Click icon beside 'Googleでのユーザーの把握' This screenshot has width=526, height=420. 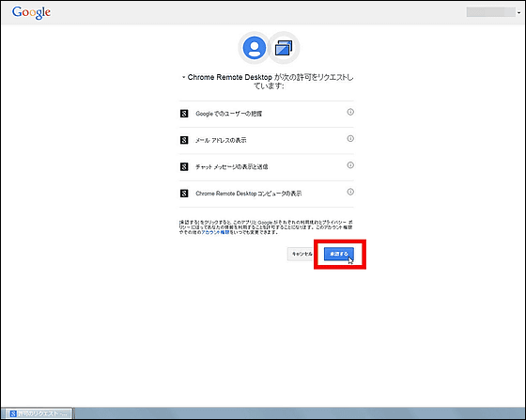pos(184,114)
